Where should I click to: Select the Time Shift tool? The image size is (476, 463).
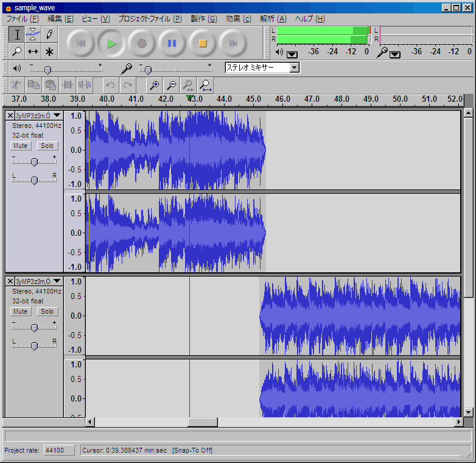[33, 51]
